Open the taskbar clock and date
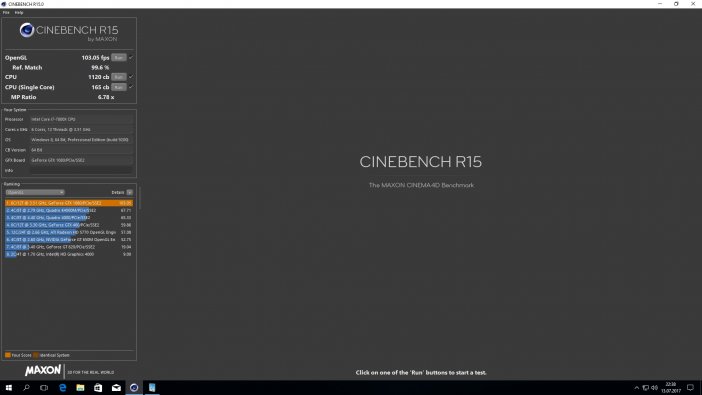Viewport: 702px width, 395px height. (671, 388)
